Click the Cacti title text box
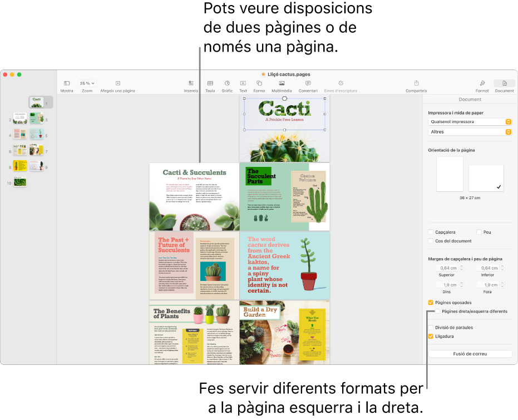 coord(284,114)
